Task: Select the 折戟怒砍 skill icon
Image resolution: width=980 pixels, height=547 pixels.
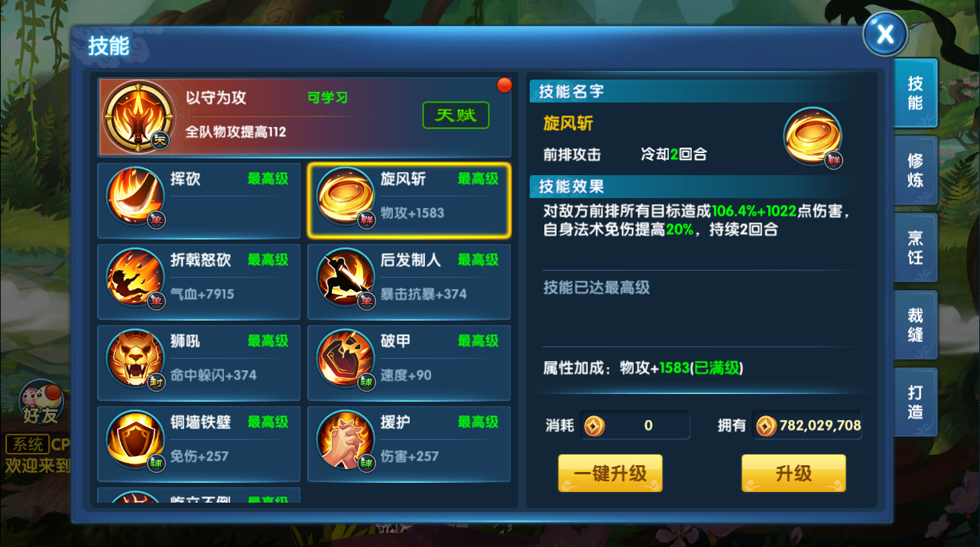Action: pyautogui.click(x=135, y=277)
